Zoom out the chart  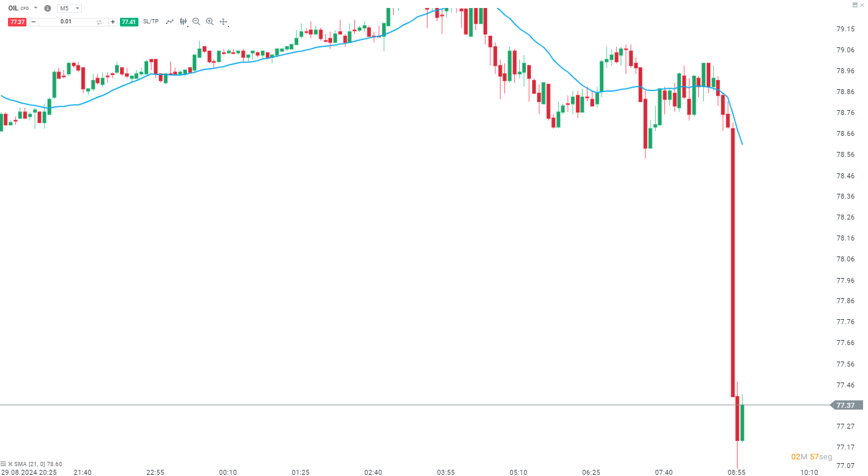coord(196,22)
